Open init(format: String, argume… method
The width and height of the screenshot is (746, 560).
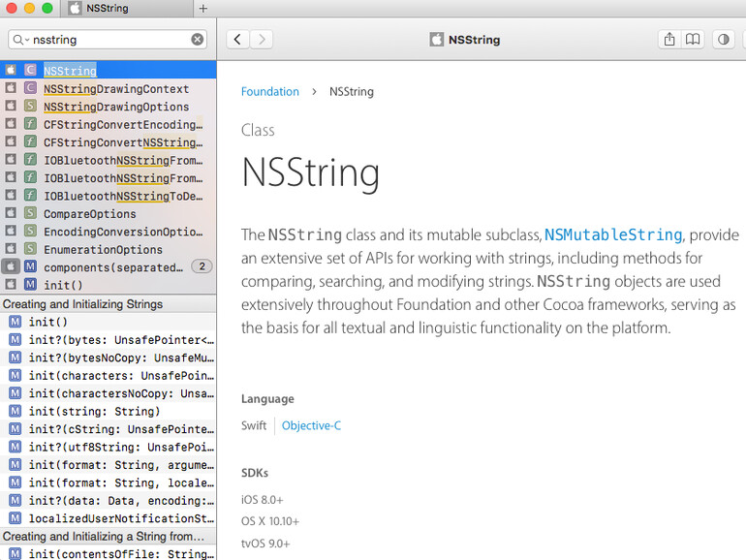click(108, 465)
